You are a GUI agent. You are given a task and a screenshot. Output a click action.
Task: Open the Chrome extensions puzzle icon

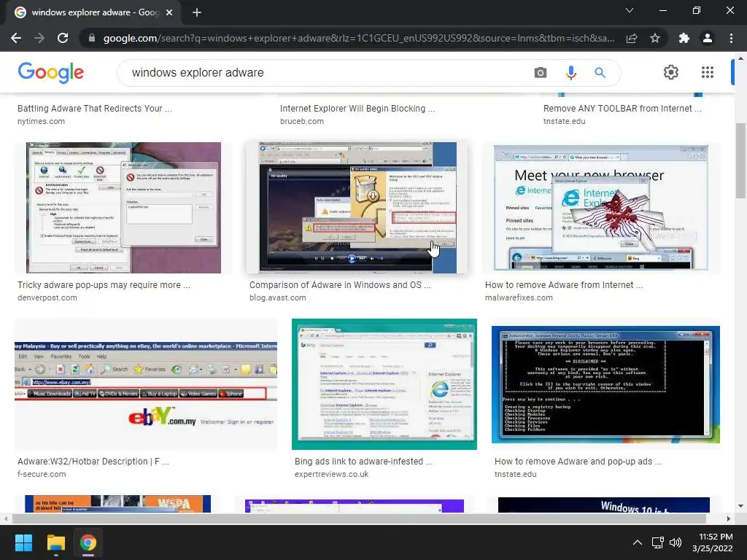[684, 38]
